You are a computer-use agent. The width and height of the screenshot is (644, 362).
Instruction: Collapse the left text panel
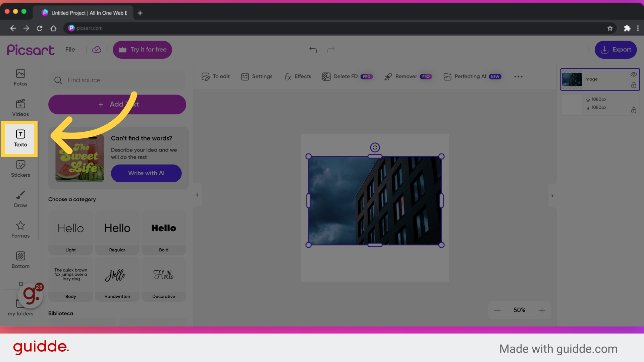pyautogui.click(x=197, y=195)
